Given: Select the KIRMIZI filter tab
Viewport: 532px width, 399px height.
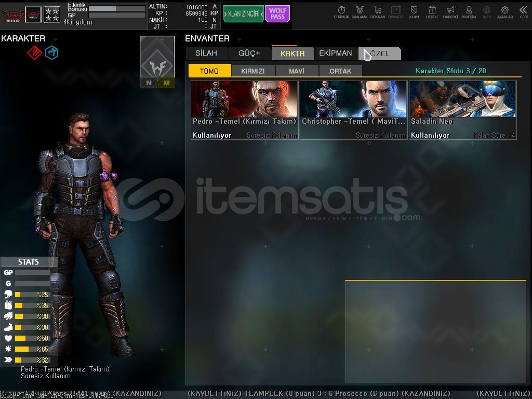Looking at the screenshot, I should tap(253, 71).
